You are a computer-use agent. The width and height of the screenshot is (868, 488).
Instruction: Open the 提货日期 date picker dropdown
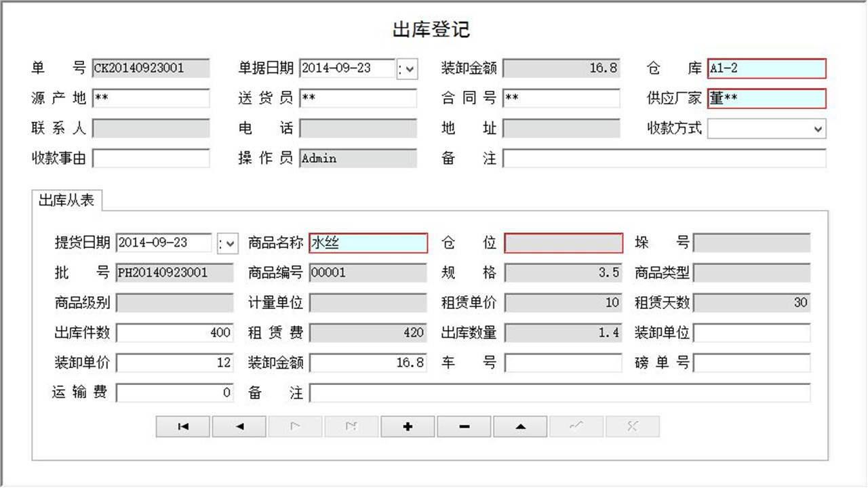(230, 243)
